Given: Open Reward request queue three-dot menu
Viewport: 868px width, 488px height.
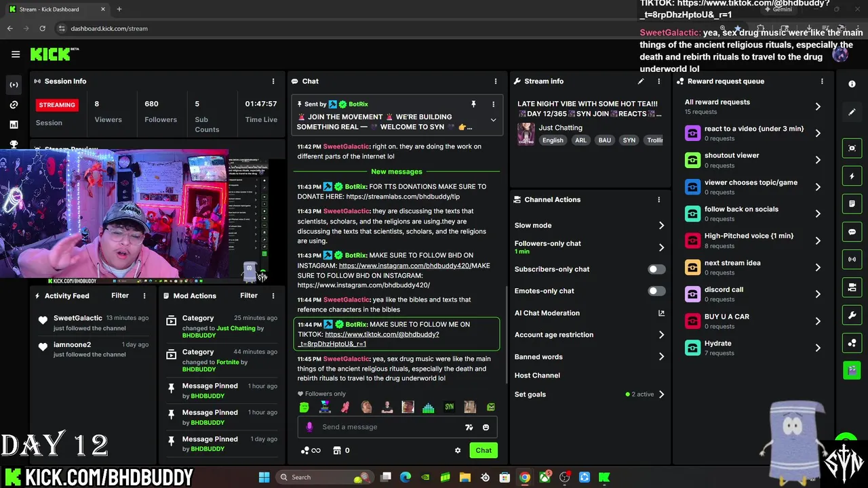Looking at the screenshot, I should click(x=822, y=81).
